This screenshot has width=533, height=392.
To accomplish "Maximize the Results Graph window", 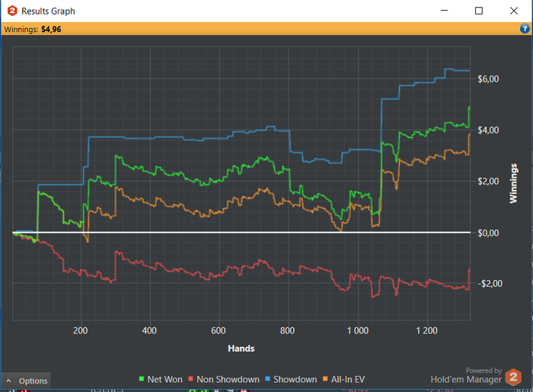I will tap(479, 11).
